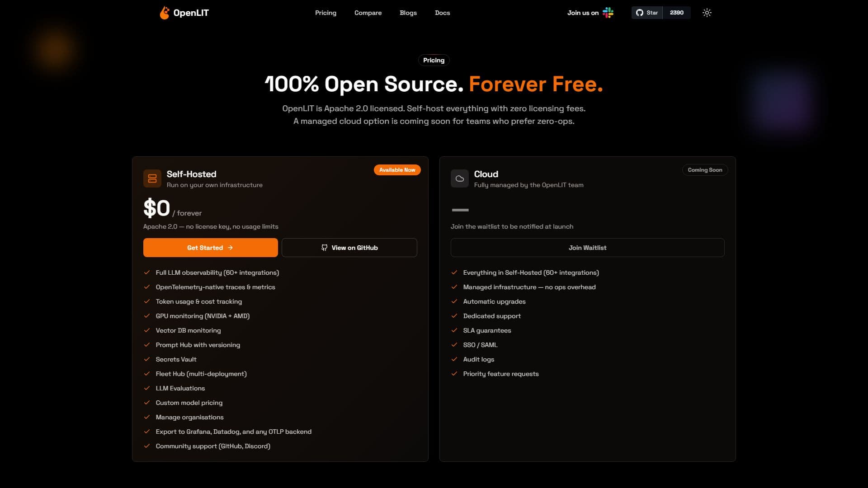Viewport: 868px width, 488px height.
Task: Click 'Audit logs' feature text
Action: point(478,359)
